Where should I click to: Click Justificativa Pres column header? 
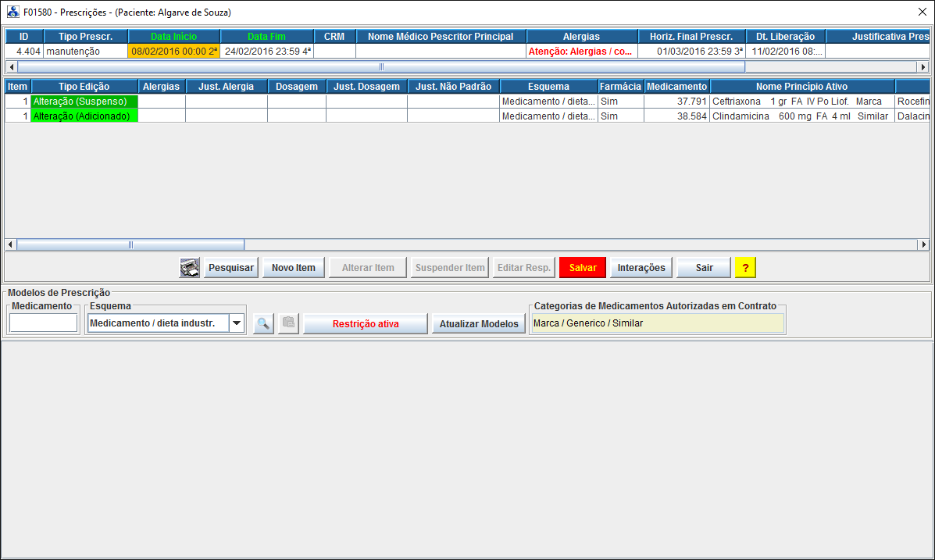click(878, 37)
